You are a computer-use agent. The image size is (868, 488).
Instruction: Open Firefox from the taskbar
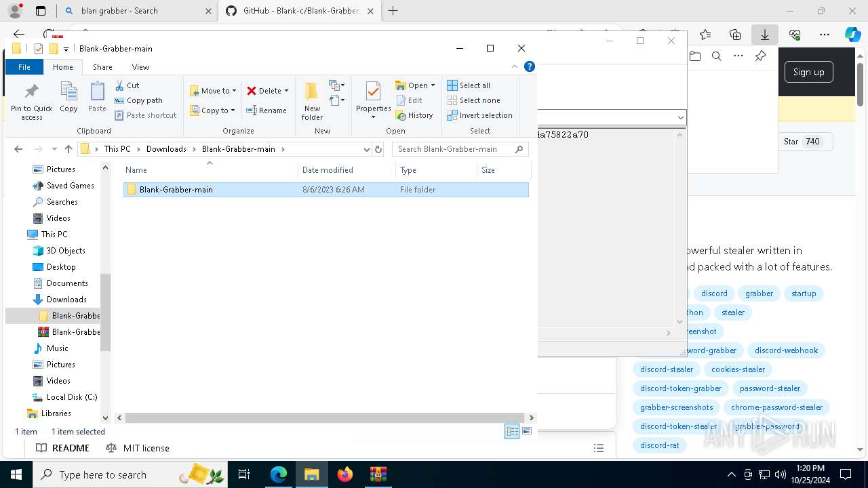(x=344, y=474)
